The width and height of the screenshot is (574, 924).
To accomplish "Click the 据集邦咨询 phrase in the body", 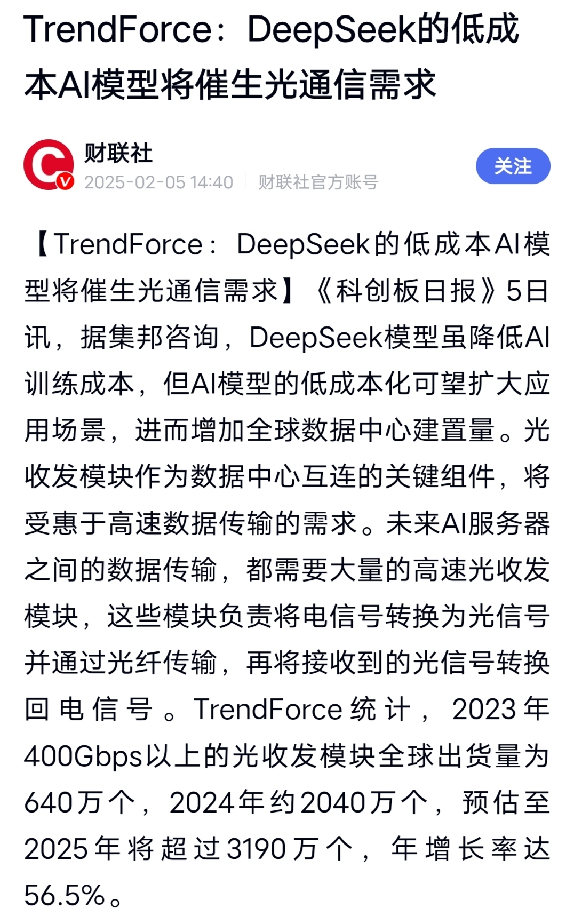I will tap(150, 338).
